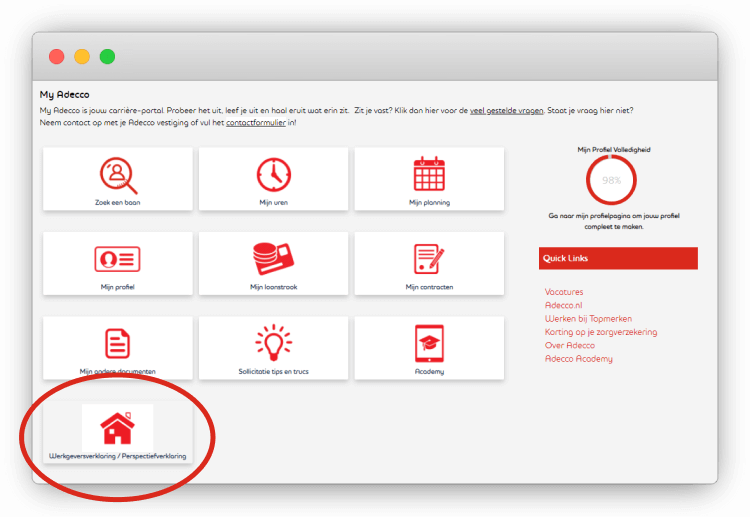This screenshot has width=750, height=517.
Task: Click the Sollicitatie tips lightbulb icon
Action: click(x=274, y=342)
